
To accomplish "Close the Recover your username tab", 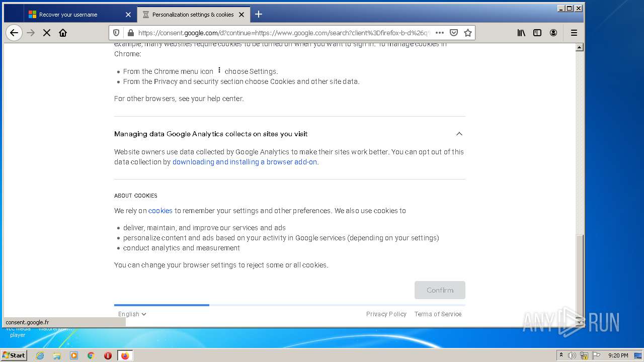I will (x=128, y=15).
